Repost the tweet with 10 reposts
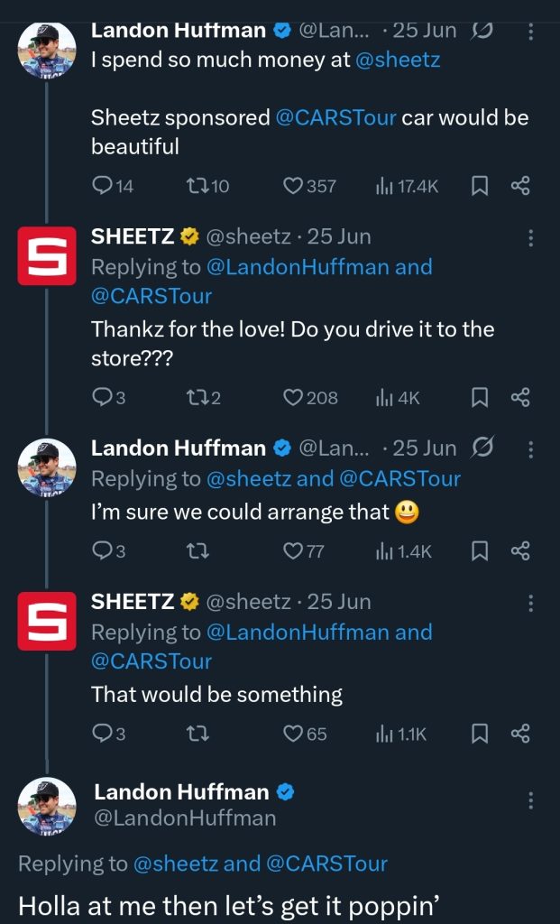The height and width of the screenshot is (924, 560). (196, 186)
